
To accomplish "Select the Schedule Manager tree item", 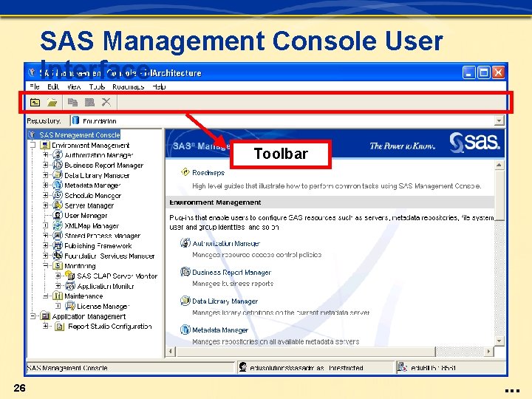I will pos(92,195).
